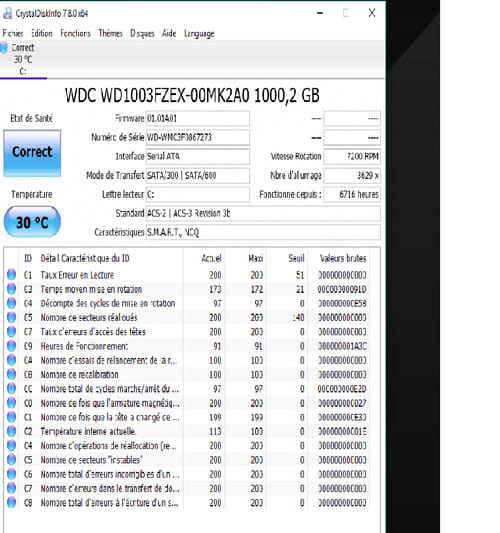Click the Etat de Santé label
Viewport: 500px width, 533px height.
[x=32, y=118]
